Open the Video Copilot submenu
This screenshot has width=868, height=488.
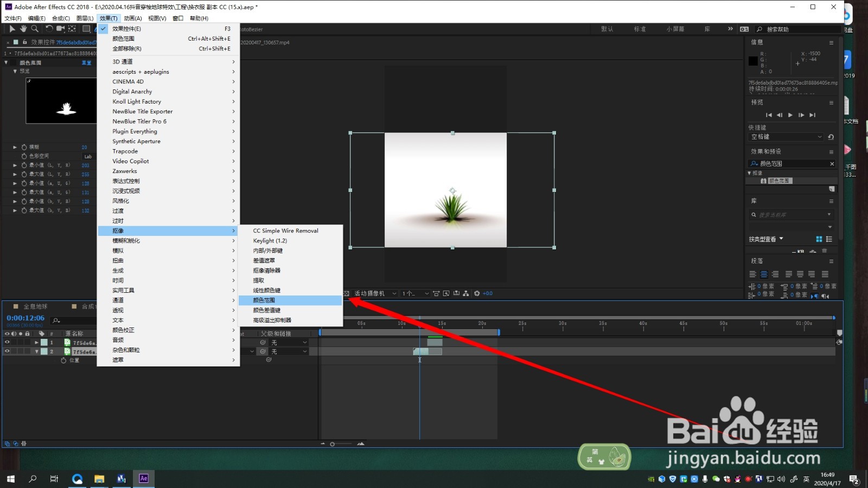pos(168,161)
